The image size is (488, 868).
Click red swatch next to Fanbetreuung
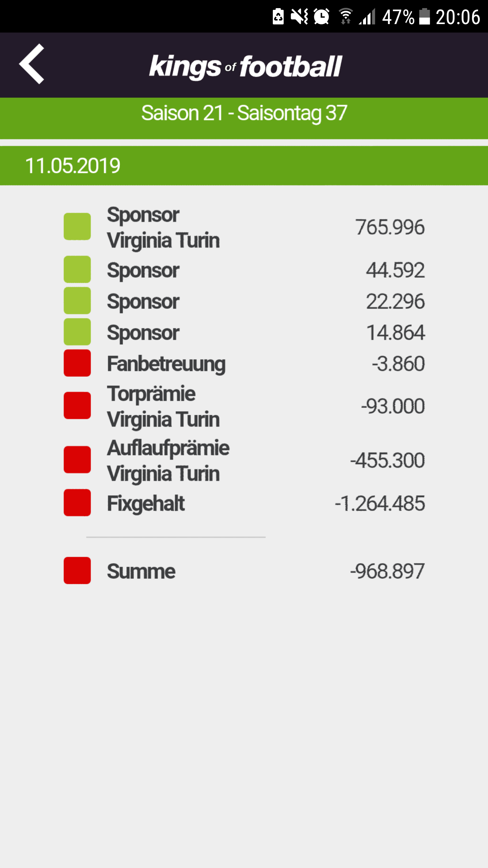coord(77,363)
